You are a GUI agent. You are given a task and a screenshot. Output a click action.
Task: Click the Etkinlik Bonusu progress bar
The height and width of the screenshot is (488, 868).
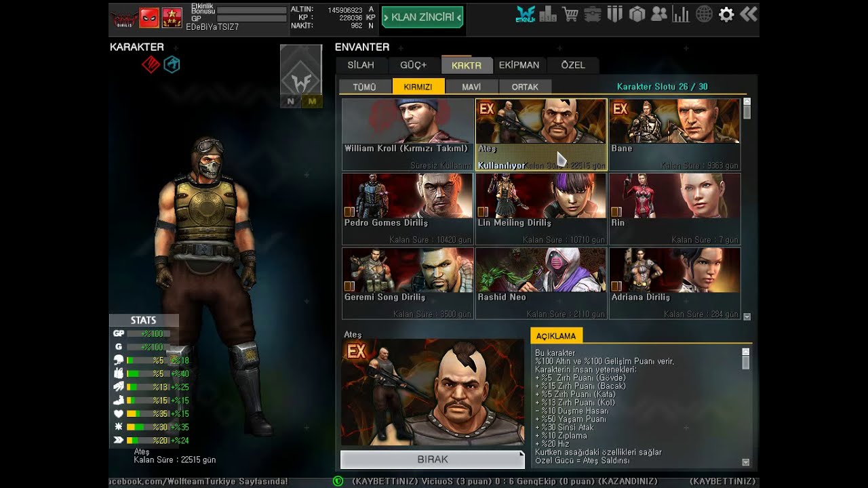click(252, 10)
